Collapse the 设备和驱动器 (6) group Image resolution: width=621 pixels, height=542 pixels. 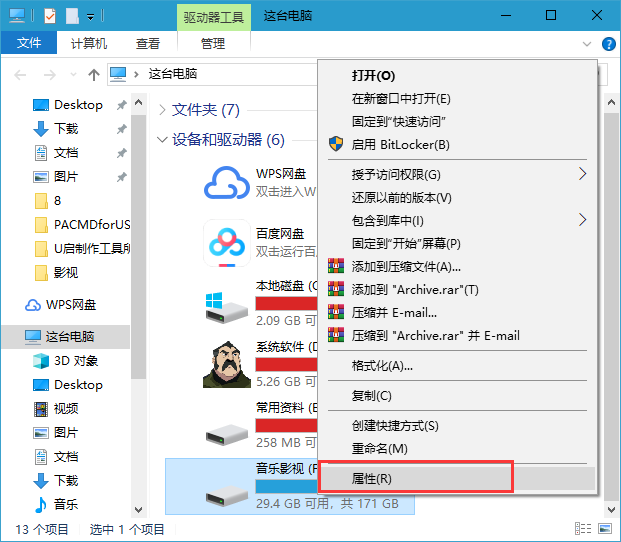click(162, 139)
